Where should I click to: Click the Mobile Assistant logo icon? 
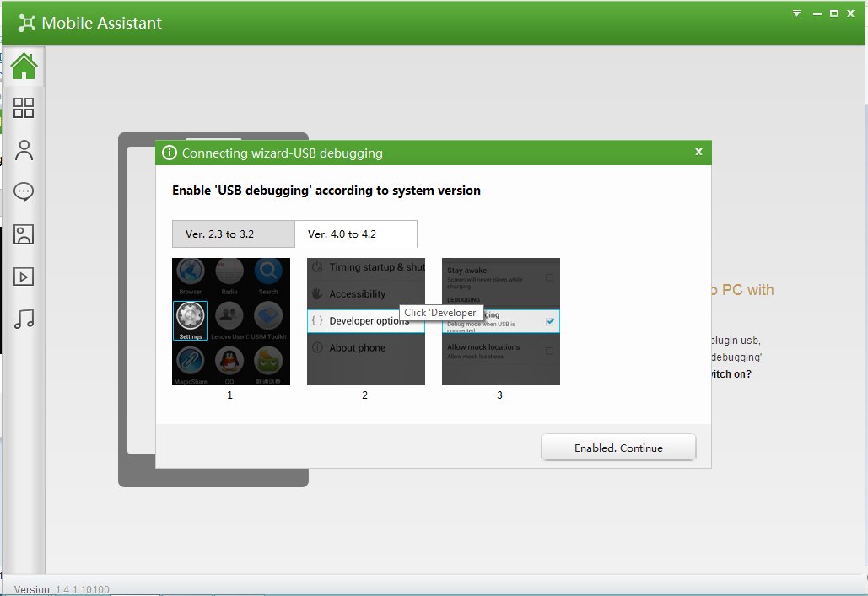(27, 23)
